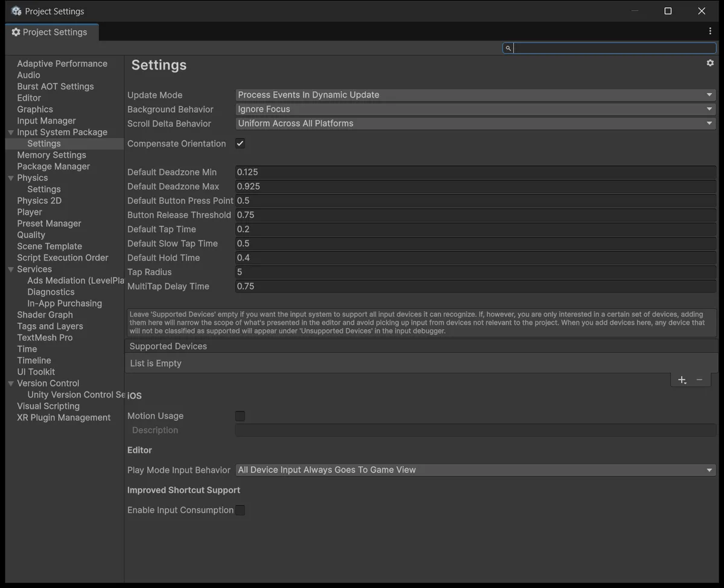Screen dimensions: 724x588
Task: Collapse the Services tree arrow
Action: 11,269
